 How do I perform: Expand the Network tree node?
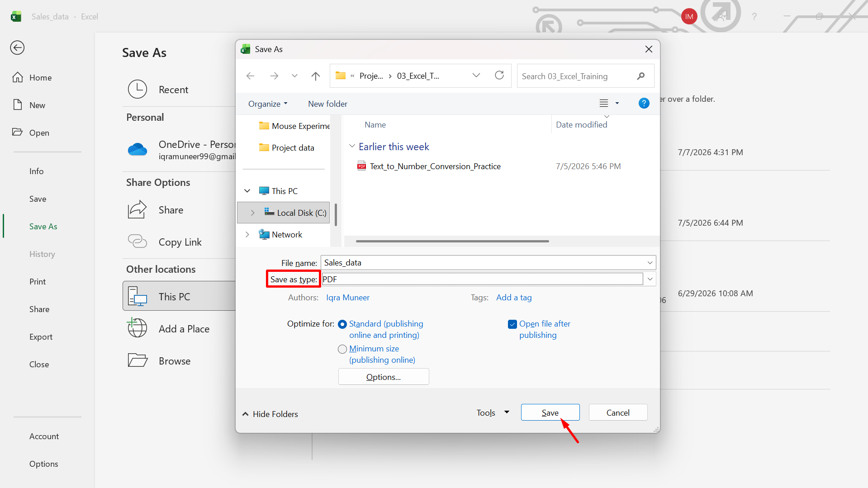(247, 234)
